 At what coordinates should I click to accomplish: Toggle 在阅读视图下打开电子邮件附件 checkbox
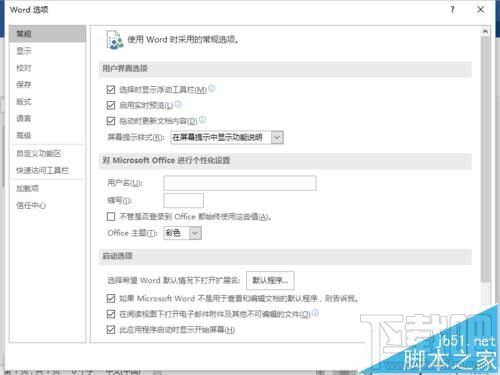pos(111,314)
